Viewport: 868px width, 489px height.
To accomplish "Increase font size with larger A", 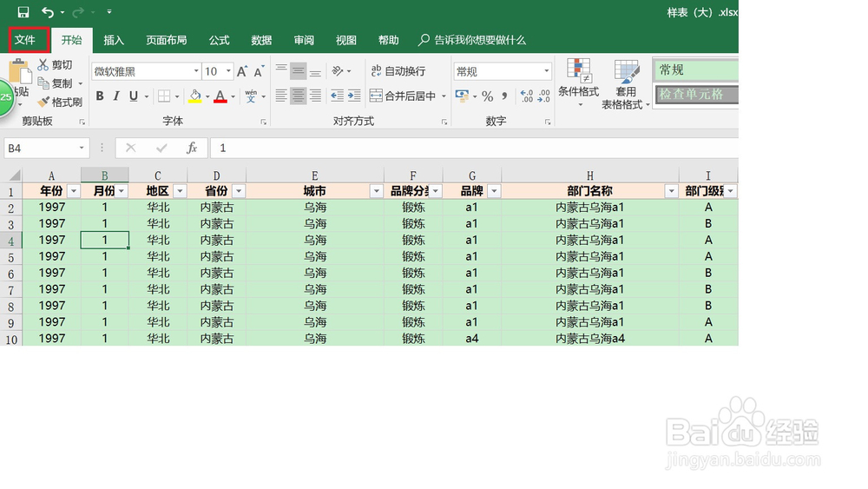I will 242,71.
